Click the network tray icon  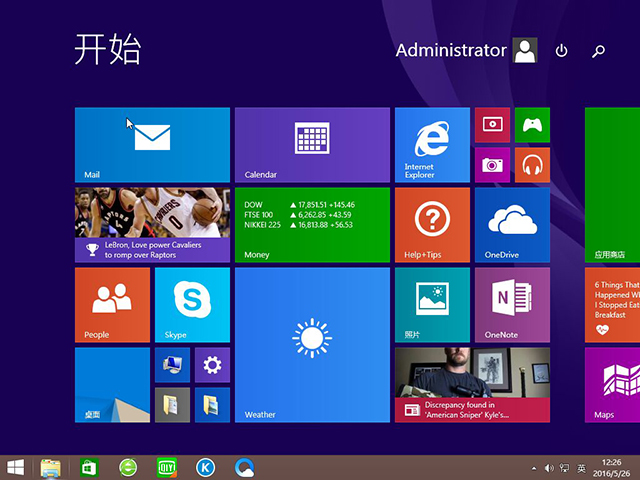click(x=564, y=468)
